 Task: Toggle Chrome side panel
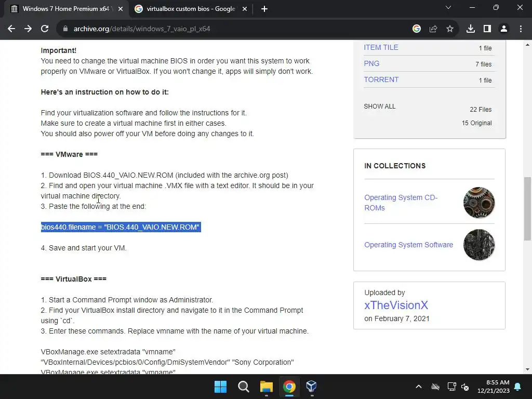487,29
